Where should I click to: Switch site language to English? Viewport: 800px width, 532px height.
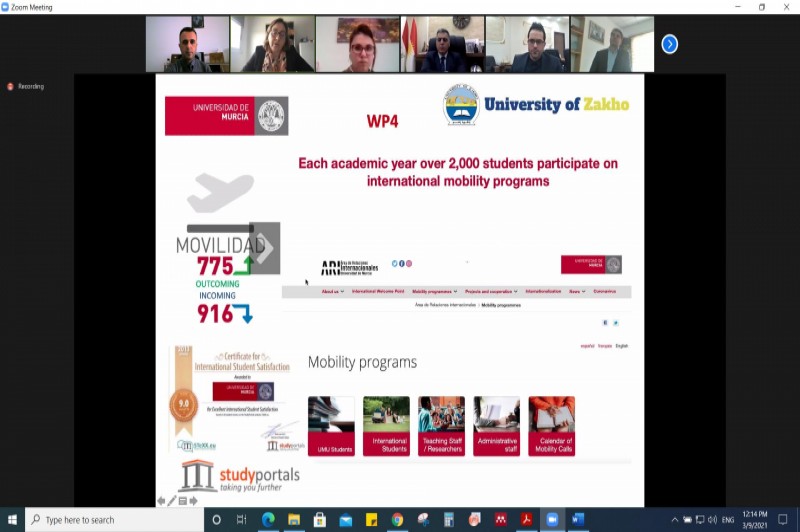[x=622, y=346]
